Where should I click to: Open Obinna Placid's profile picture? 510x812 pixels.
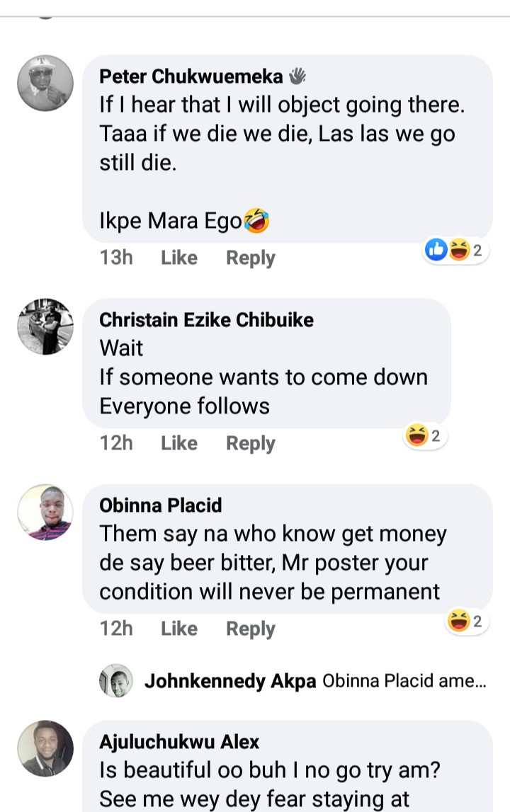tap(45, 513)
